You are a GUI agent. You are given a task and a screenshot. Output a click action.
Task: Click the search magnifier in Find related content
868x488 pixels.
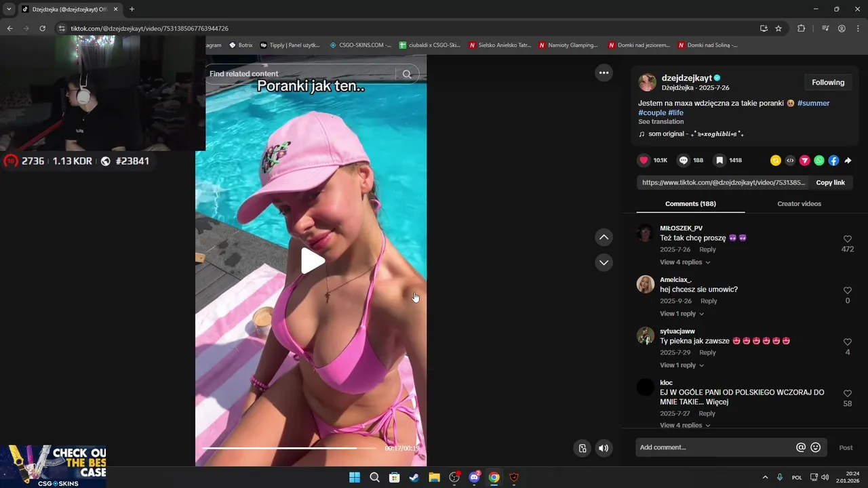coord(407,74)
